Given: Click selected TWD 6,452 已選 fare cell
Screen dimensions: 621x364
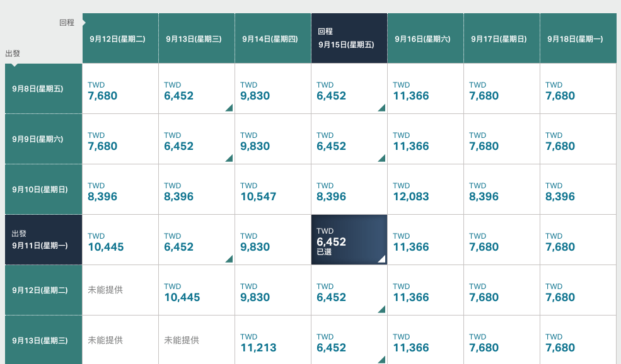Looking at the screenshot, I should coord(349,240).
